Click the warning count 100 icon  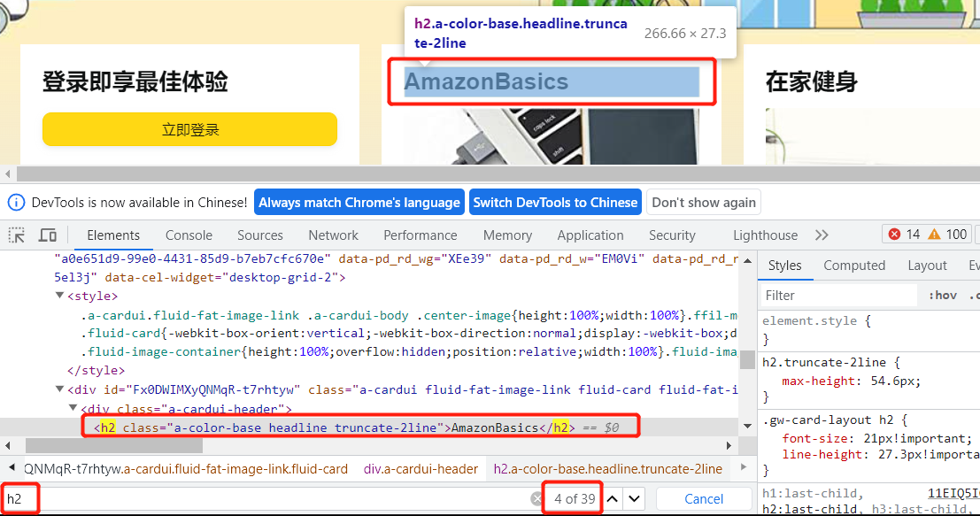point(934,235)
